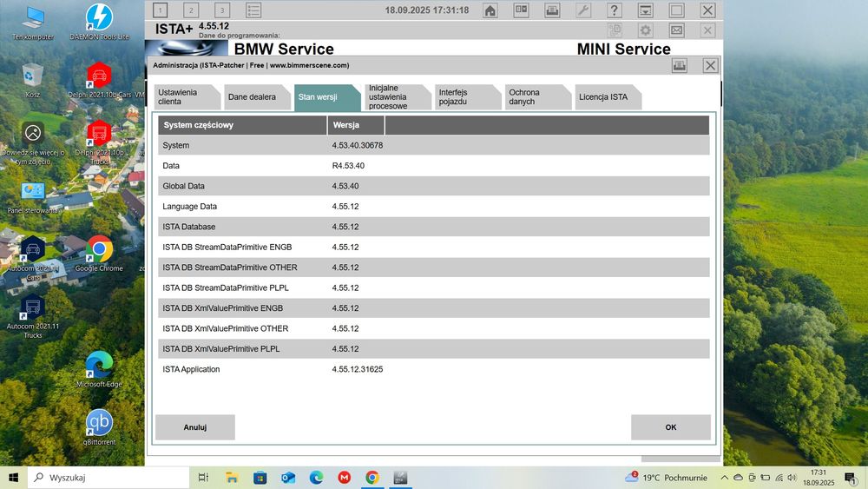Screen dimensions: 868x489
Task: Open the gear settings icon in second row
Action: coord(646,30)
